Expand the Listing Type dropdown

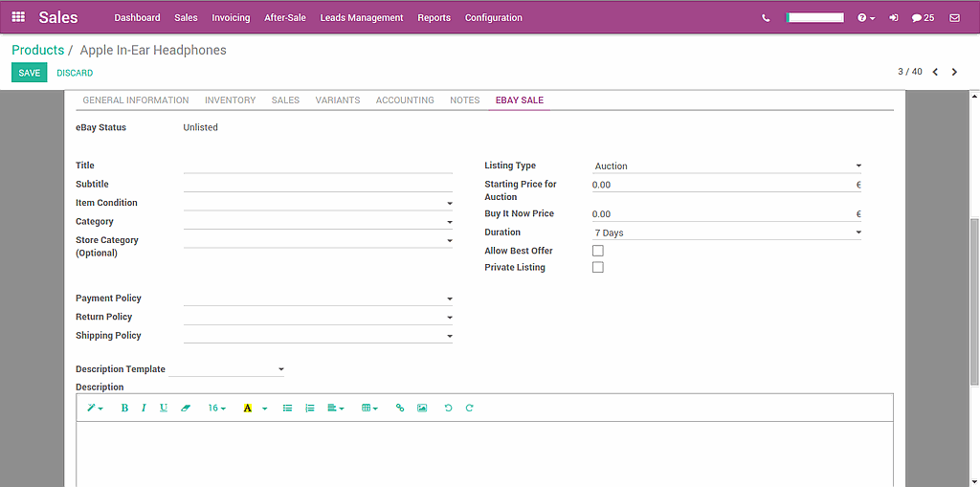coord(726,166)
